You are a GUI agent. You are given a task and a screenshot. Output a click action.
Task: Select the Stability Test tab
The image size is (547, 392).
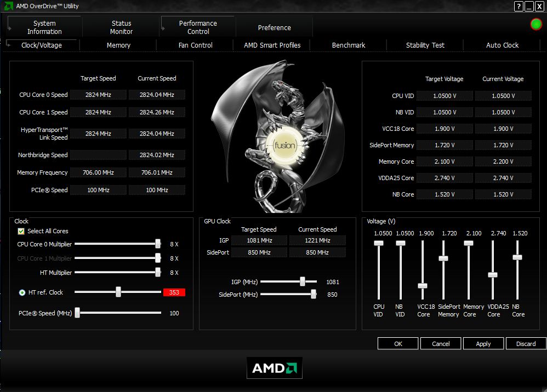[425, 45]
